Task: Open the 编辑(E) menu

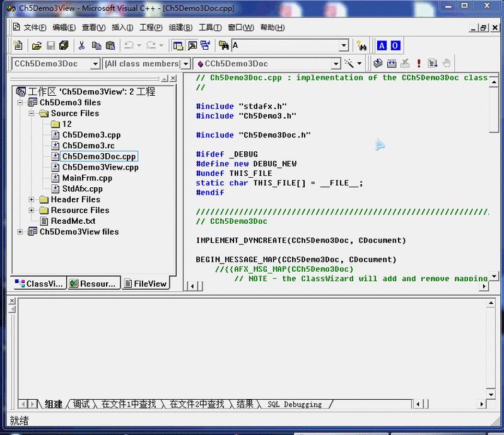Action: click(64, 28)
